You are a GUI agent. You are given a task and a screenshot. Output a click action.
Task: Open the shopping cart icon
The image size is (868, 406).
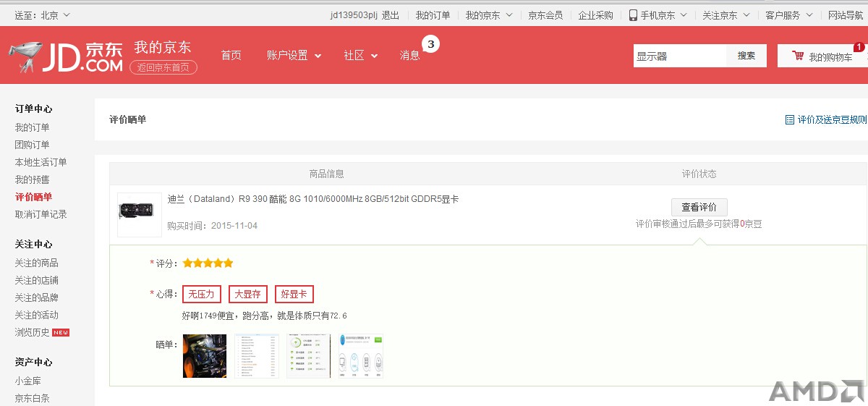tap(798, 56)
